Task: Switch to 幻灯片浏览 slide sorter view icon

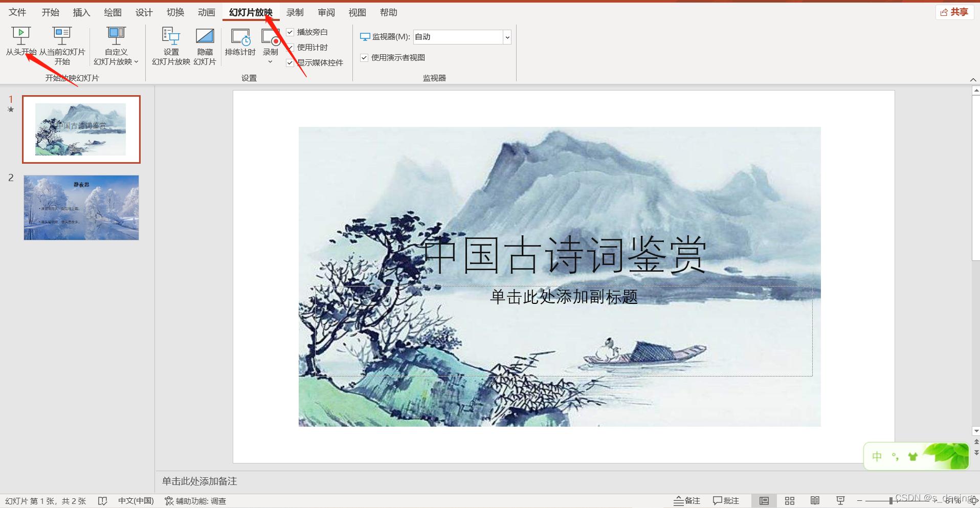Action: pyautogui.click(x=790, y=500)
